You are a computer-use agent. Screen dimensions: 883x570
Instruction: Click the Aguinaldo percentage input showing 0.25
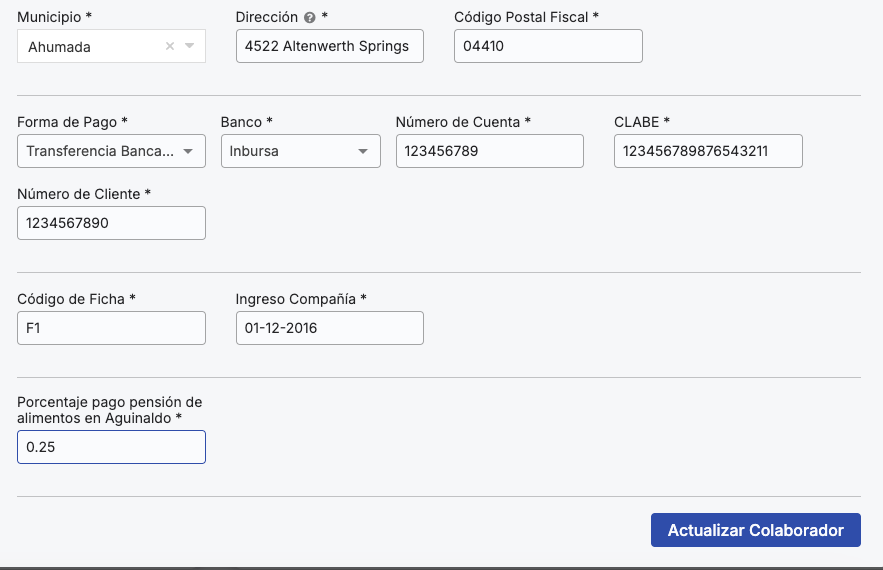click(111, 447)
